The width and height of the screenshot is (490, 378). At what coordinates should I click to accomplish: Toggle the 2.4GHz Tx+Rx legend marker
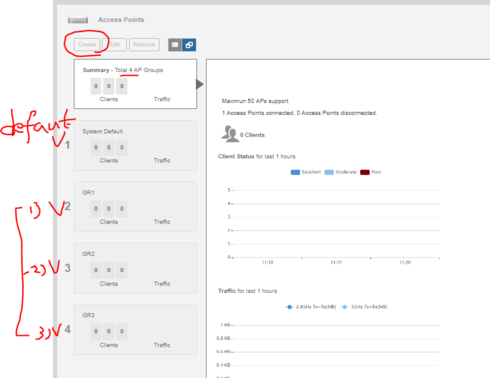289,307
